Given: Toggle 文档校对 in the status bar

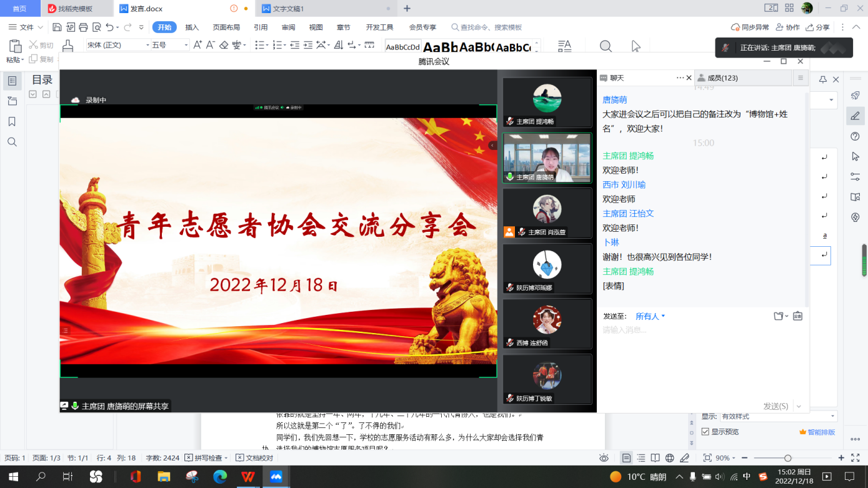Looking at the screenshot, I should (254, 458).
